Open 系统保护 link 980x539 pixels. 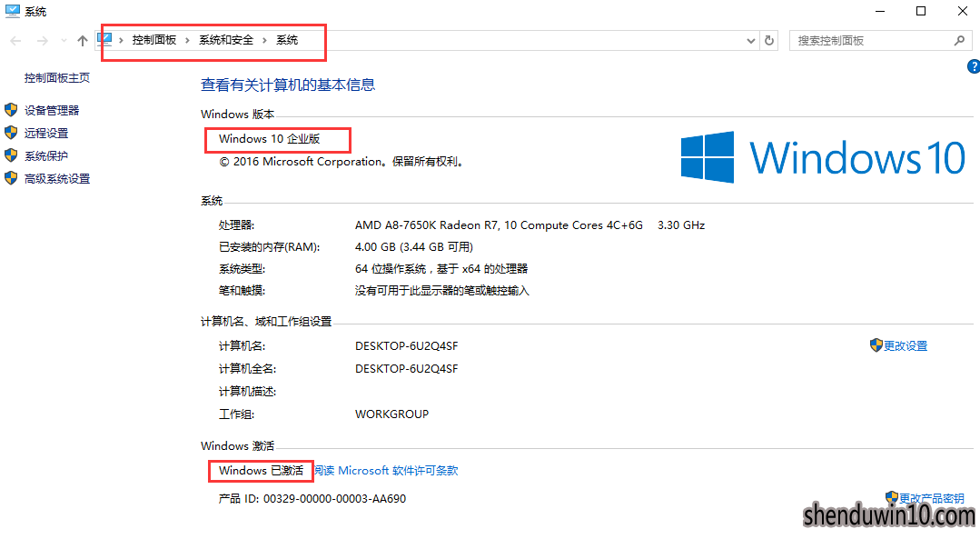46,156
